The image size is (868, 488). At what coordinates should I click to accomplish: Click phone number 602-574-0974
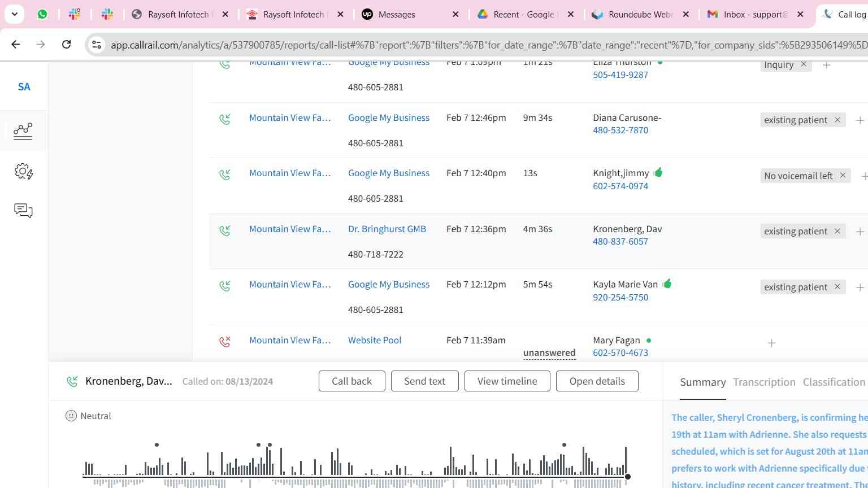click(620, 186)
